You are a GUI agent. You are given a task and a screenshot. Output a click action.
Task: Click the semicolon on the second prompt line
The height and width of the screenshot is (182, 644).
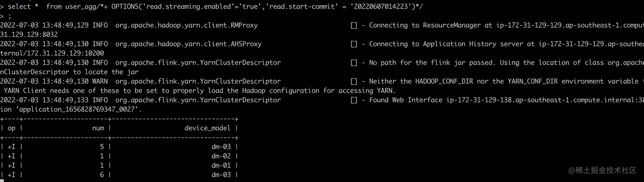pos(10,16)
